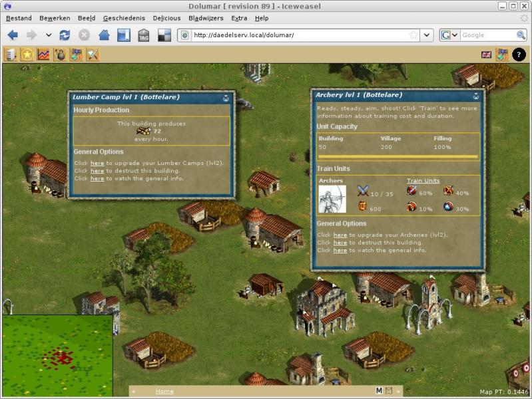The height and width of the screenshot is (399, 532).
Task: Reload the page with the browser refresh icon
Action: [x=65, y=35]
